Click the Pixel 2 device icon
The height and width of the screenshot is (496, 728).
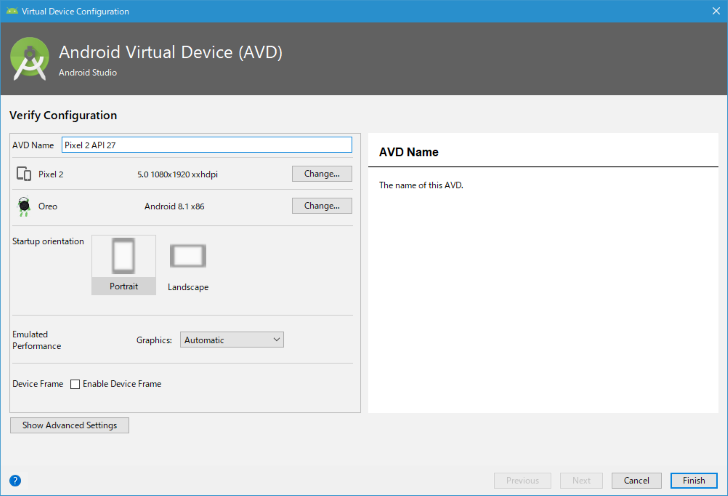point(24,174)
